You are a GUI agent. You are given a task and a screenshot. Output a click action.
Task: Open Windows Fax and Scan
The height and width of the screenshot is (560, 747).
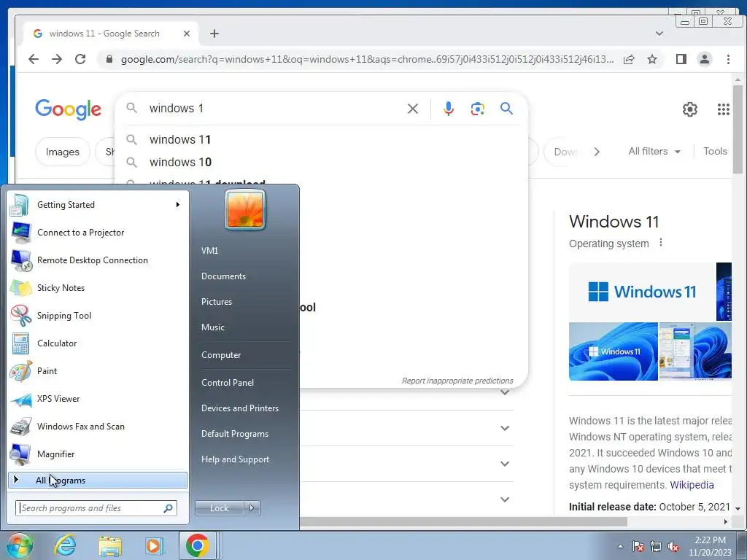point(98,426)
